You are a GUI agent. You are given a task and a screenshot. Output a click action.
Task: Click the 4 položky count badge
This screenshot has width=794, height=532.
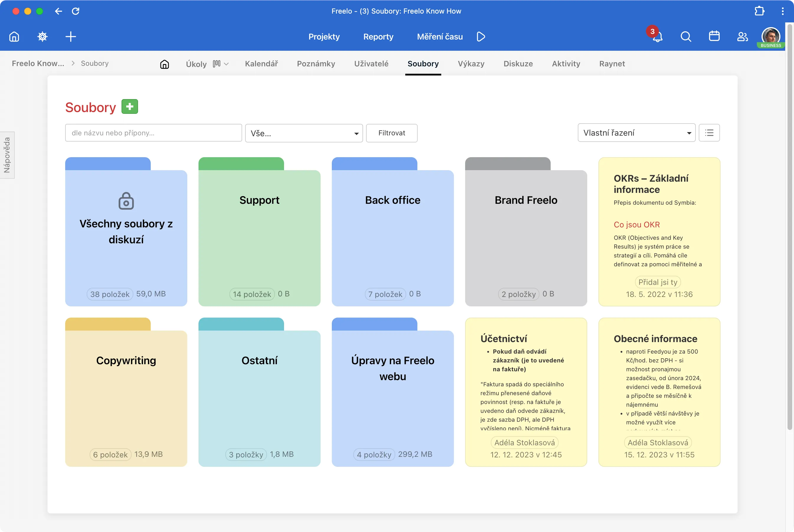point(374,455)
